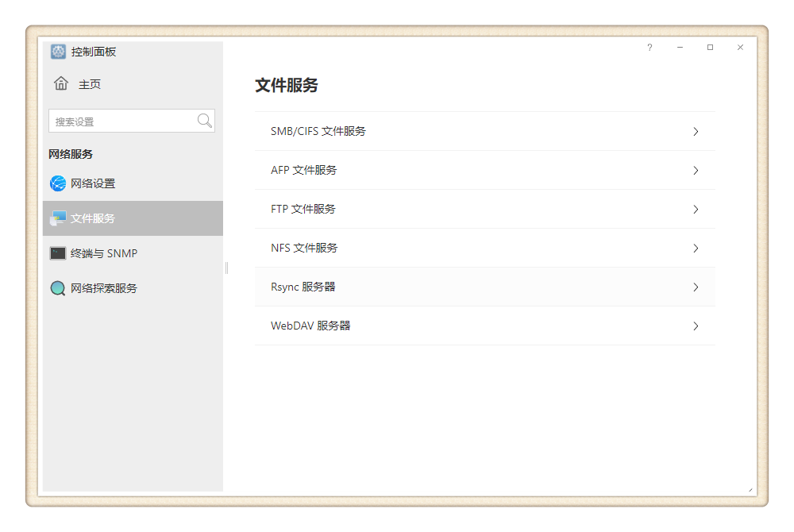Click the home icon beside 主页
This screenshot has width=794, height=532.
[x=61, y=83]
